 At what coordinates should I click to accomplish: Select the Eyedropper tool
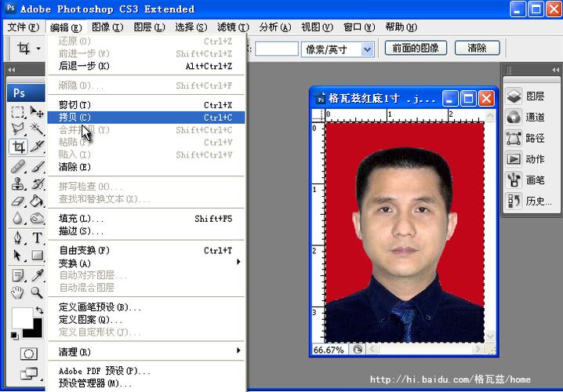pos(37,275)
